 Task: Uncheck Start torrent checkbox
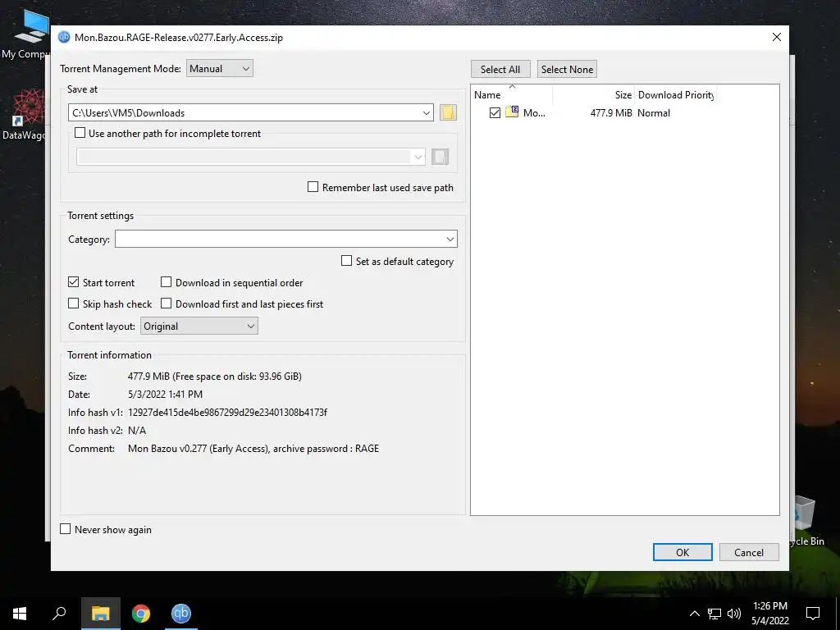click(73, 282)
